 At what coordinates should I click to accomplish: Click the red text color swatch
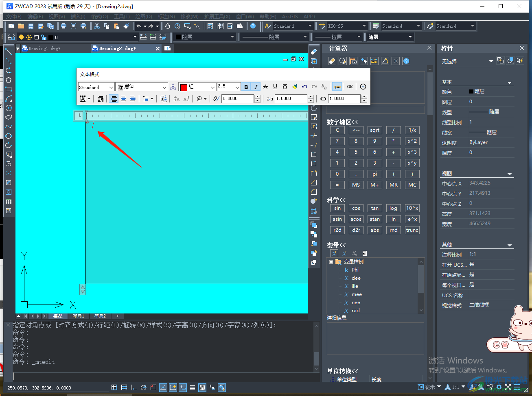(x=184, y=87)
